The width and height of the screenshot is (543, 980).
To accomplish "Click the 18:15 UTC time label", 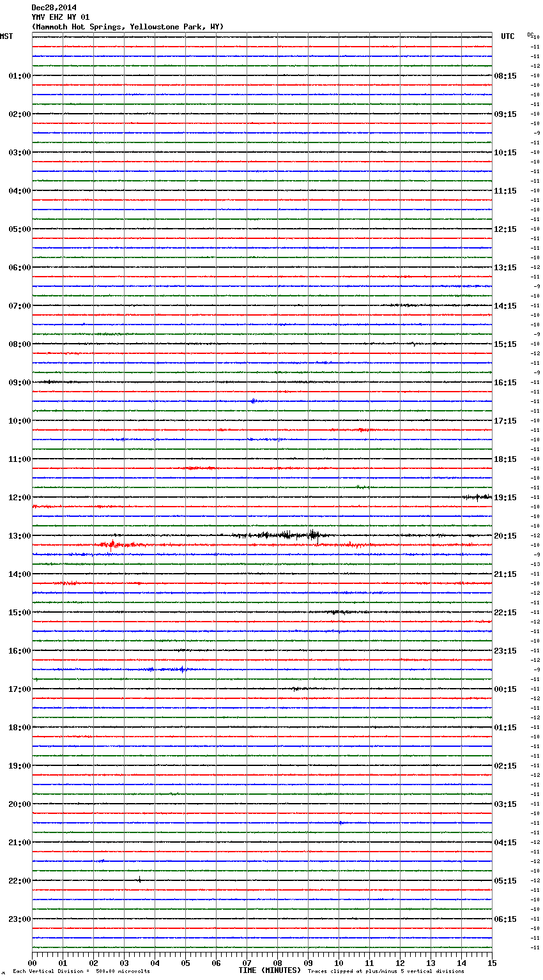I will tap(505, 459).
